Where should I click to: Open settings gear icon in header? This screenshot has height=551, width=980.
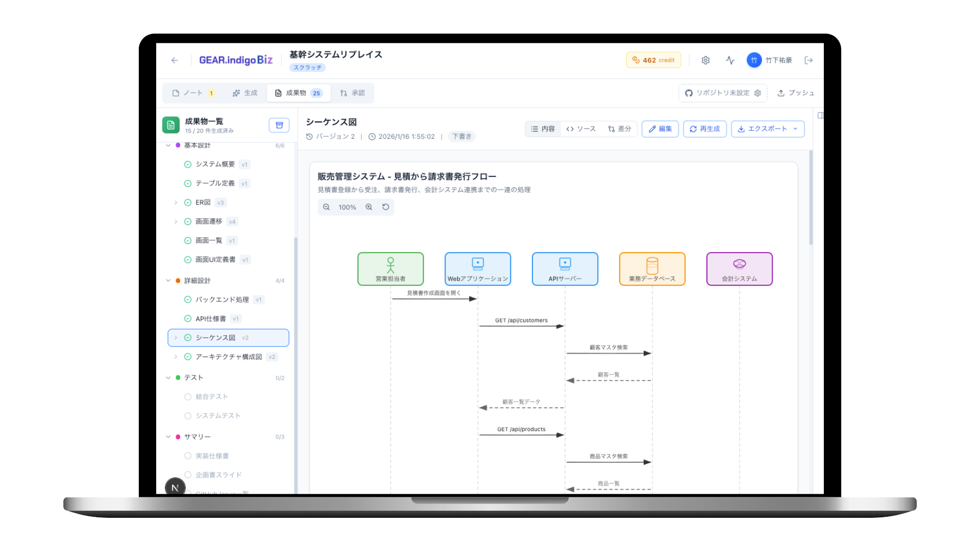point(705,60)
